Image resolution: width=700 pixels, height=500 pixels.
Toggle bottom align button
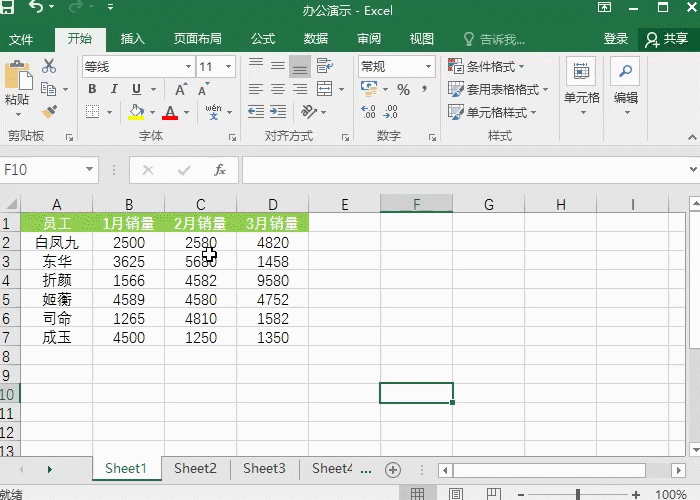point(300,67)
